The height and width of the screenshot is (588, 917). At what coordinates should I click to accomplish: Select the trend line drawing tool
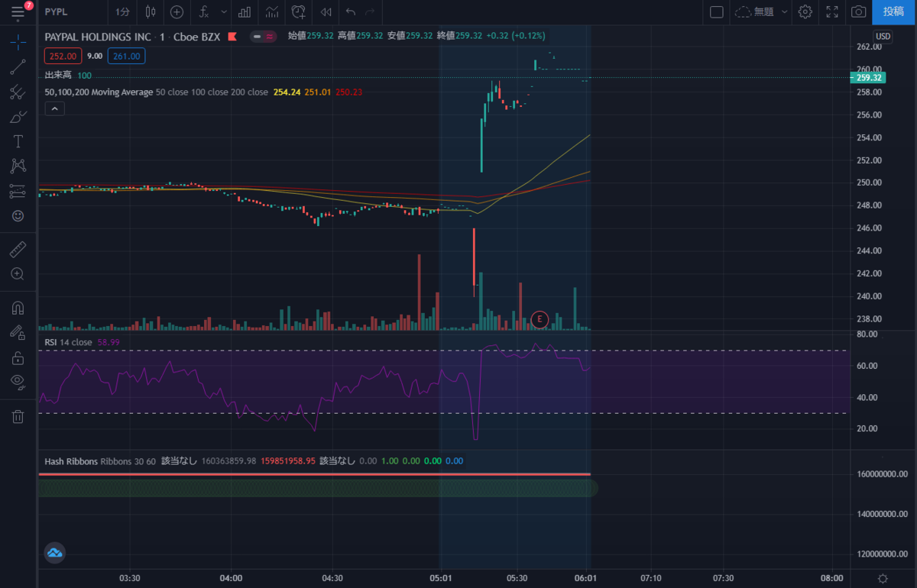[18, 66]
